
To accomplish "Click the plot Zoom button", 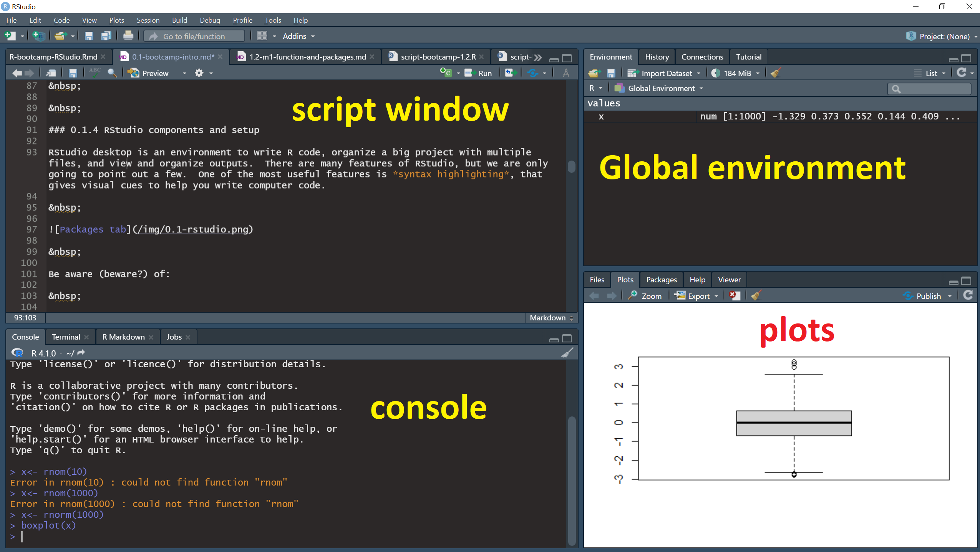I will [645, 296].
